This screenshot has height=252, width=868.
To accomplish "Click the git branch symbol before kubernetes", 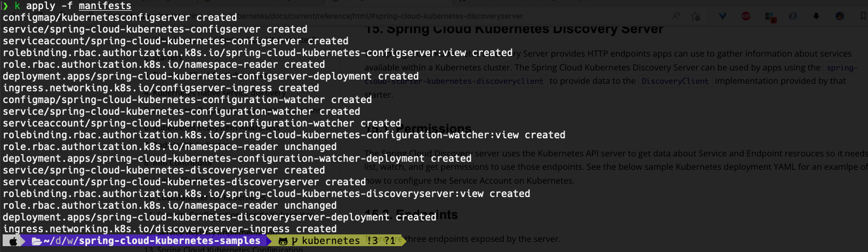I will (294, 241).
